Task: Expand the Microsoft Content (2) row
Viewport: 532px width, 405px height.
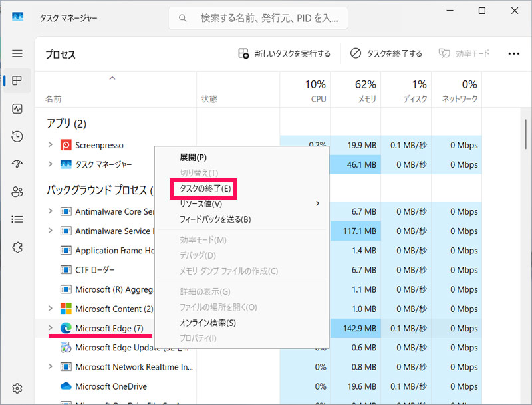Action: click(x=51, y=309)
